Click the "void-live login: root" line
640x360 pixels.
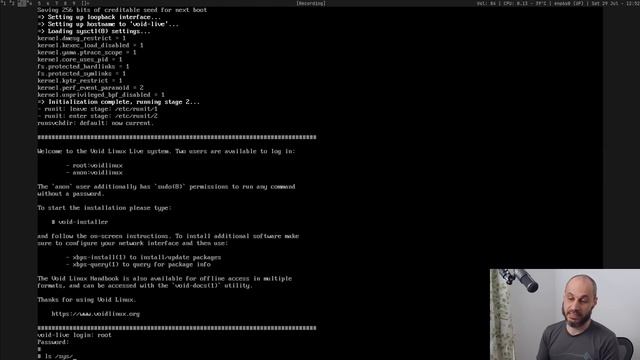tap(74, 335)
